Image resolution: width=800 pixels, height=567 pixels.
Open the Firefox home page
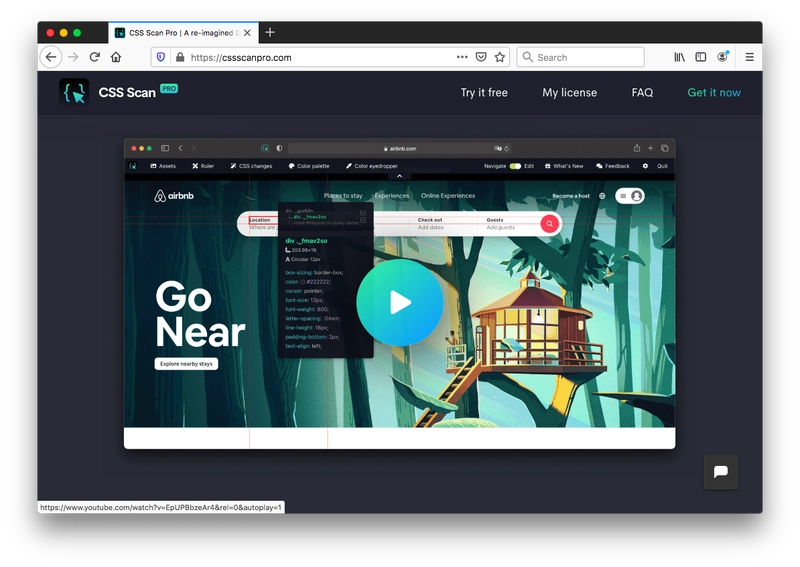point(116,57)
